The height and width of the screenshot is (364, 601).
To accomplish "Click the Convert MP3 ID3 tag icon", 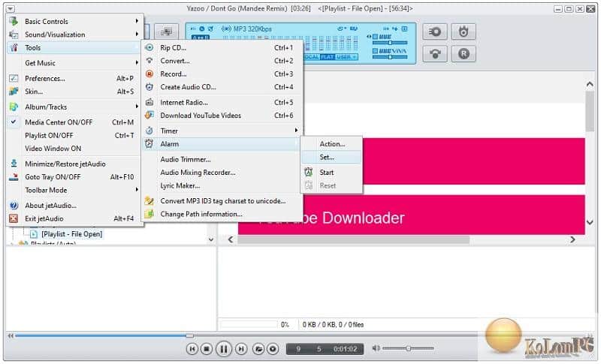I will 149,200.
